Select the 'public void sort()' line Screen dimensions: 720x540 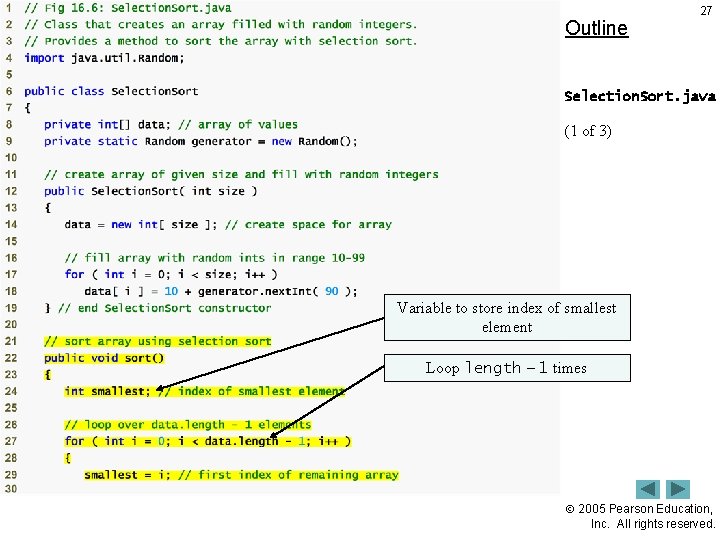[x=104, y=358]
